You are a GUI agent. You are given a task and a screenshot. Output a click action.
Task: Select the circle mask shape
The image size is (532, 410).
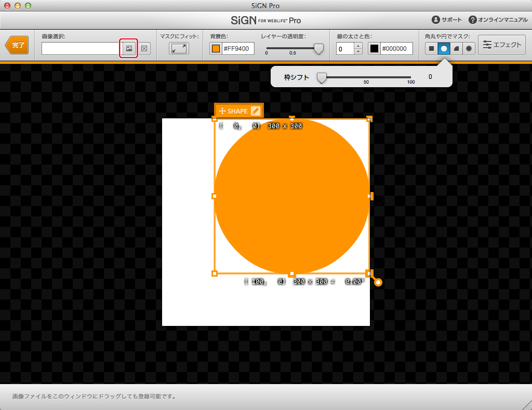click(444, 48)
